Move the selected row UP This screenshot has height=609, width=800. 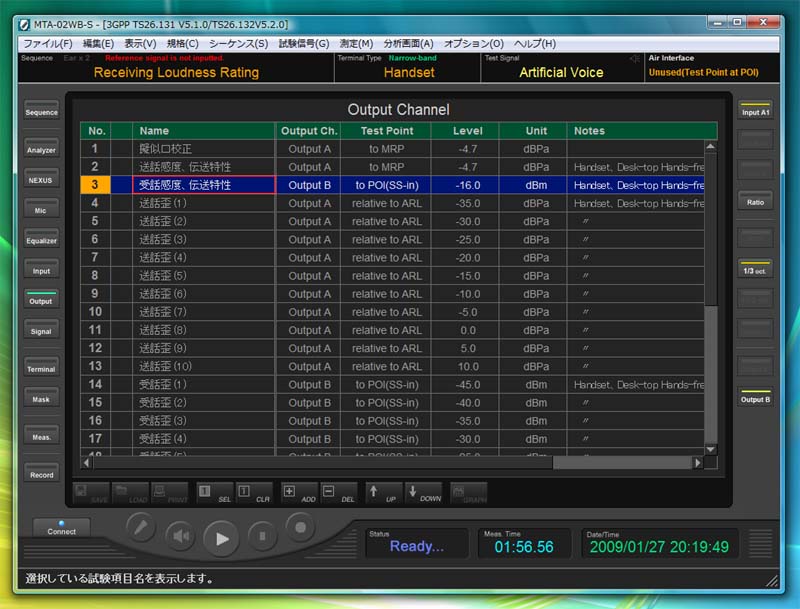click(383, 493)
